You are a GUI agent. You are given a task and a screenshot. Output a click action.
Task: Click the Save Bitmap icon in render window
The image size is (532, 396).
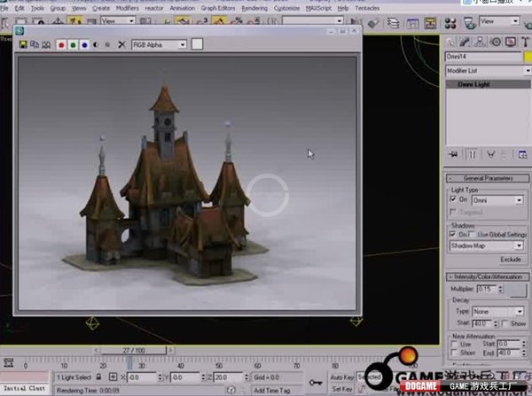pyautogui.click(x=22, y=43)
